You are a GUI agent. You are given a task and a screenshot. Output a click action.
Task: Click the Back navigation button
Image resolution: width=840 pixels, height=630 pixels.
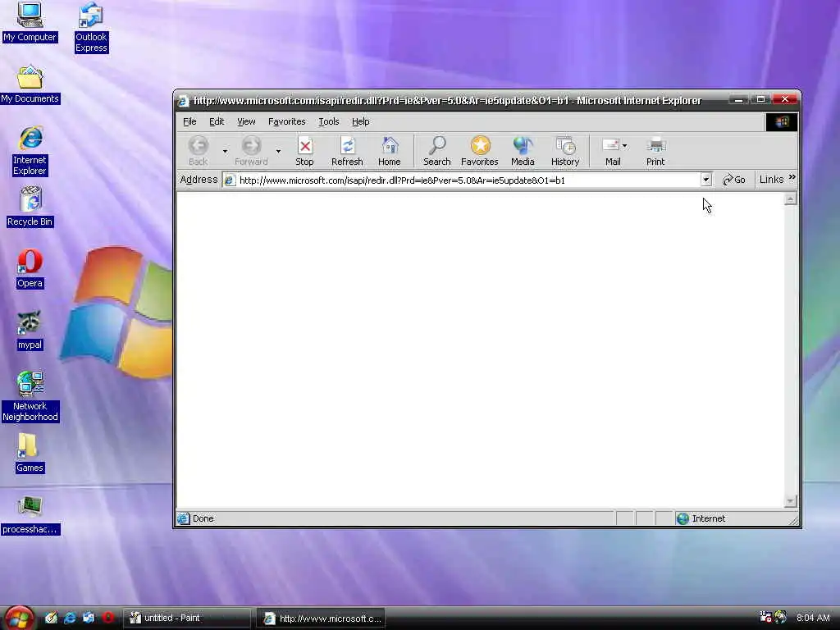tap(199, 151)
